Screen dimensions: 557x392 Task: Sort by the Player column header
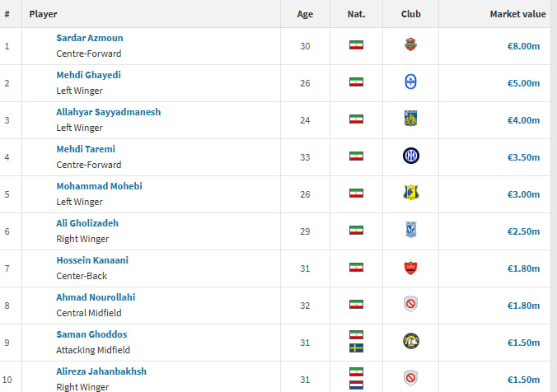[x=43, y=14]
